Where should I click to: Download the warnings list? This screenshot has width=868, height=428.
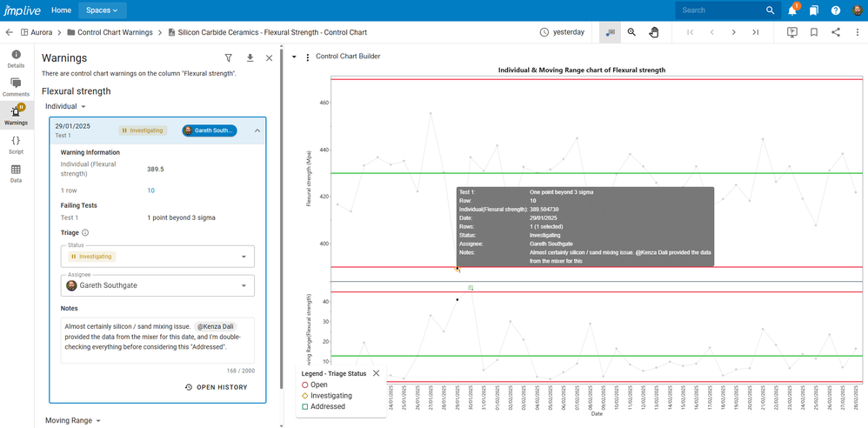click(x=250, y=58)
